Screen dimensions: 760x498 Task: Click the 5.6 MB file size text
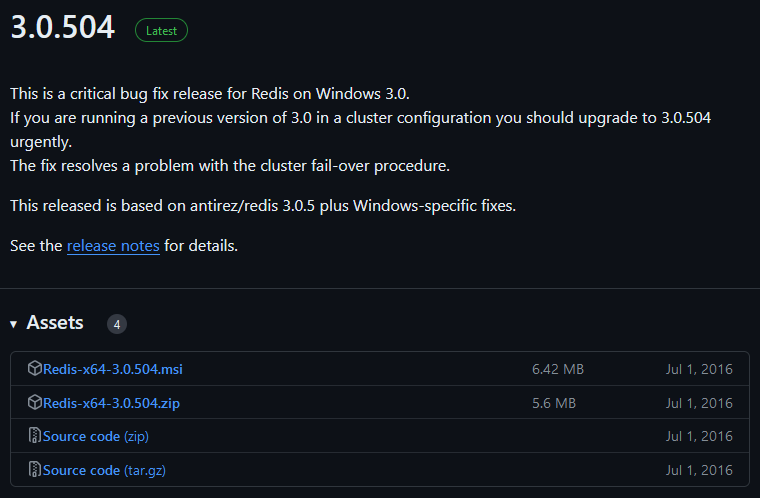(553, 403)
